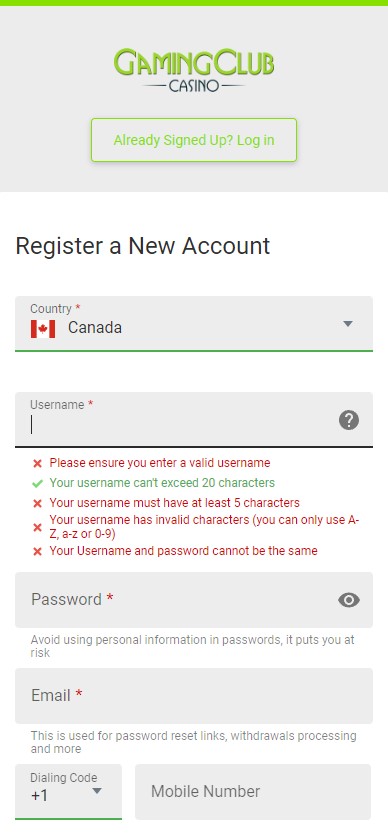Click Already Signed Up? Log in button
The width and height of the screenshot is (388, 835).
point(194,140)
